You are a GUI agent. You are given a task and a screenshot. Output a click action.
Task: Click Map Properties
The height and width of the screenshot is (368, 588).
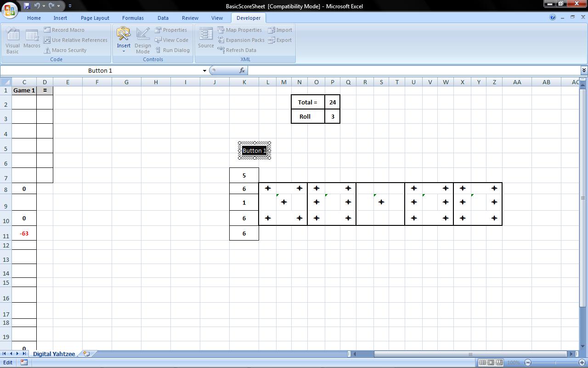coord(239,30)
